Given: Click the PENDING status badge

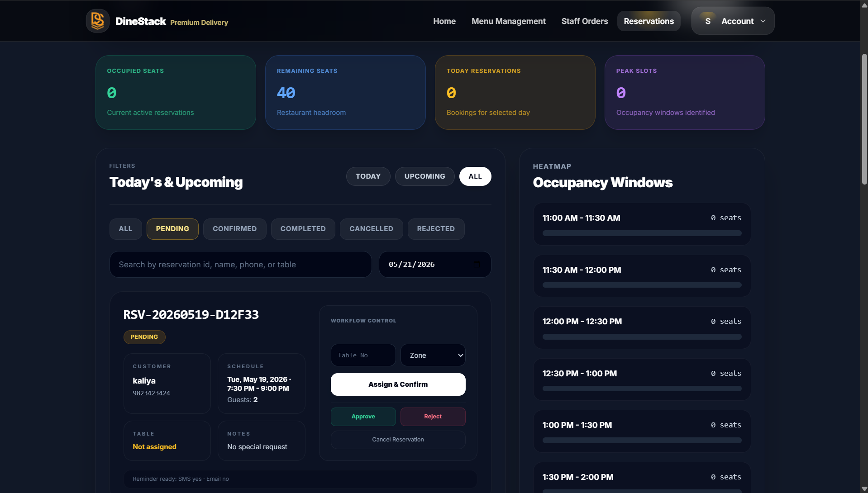Looking at the screenshot, I should click(144, 337).
